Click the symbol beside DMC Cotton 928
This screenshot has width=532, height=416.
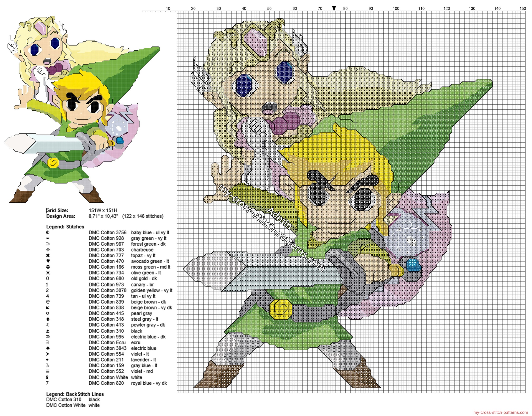[x=48, y=238]
